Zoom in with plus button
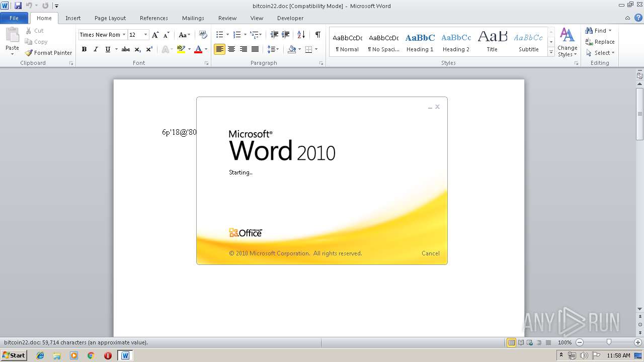This screenshot has width=644, height=362. coord(638,342)
